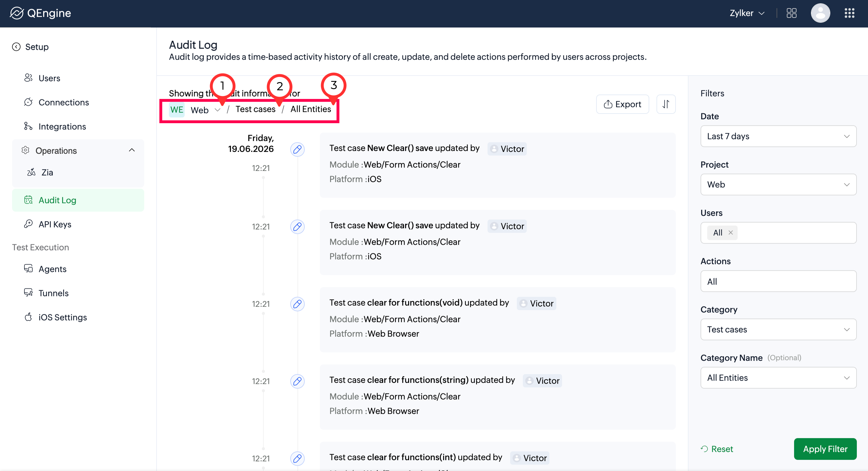The height and width of the screenshot is (471, 868).
Task: Click the Operations gear icon
Action: click(x=26, y=150)
